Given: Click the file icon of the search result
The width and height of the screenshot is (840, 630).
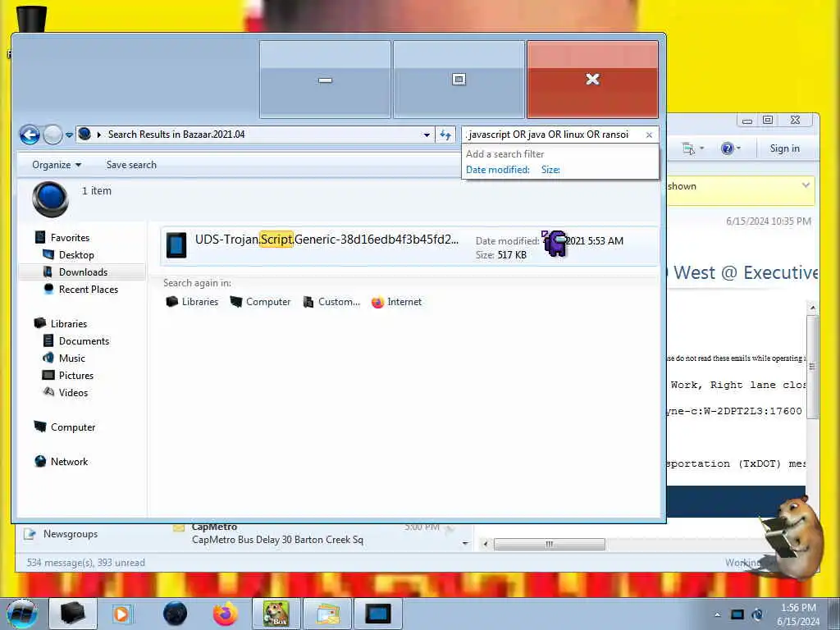Looking at the screenshot, I should coord(176,245).
